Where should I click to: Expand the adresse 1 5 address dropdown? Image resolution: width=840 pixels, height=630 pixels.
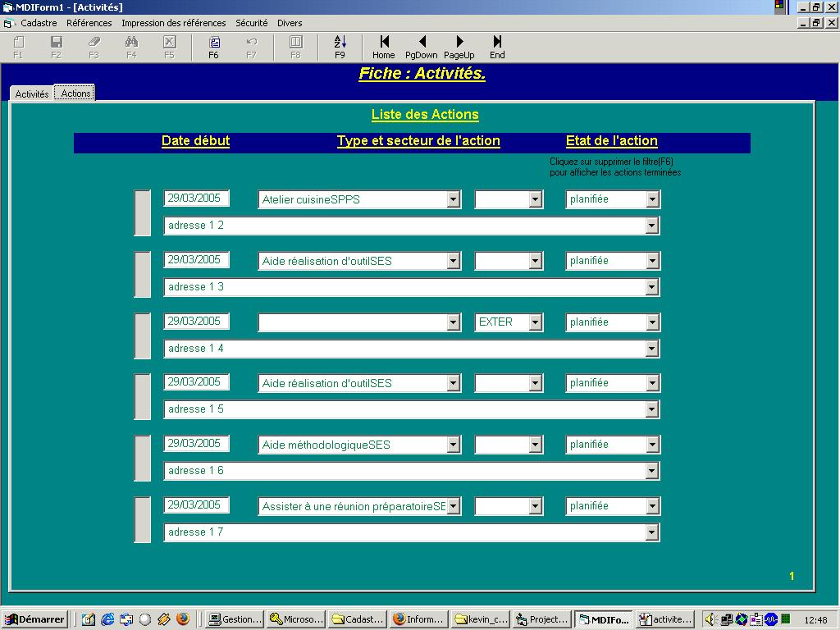(x=651, y=409)
